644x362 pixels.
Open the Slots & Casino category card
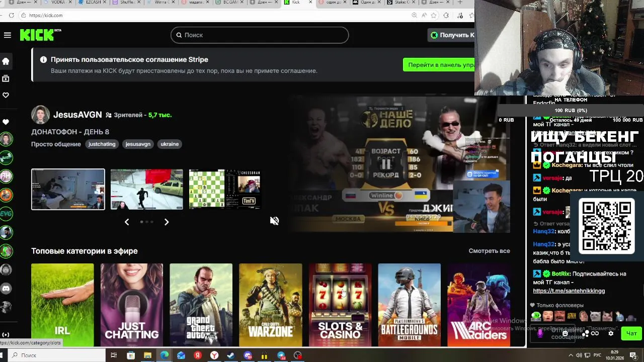[340, 305]
